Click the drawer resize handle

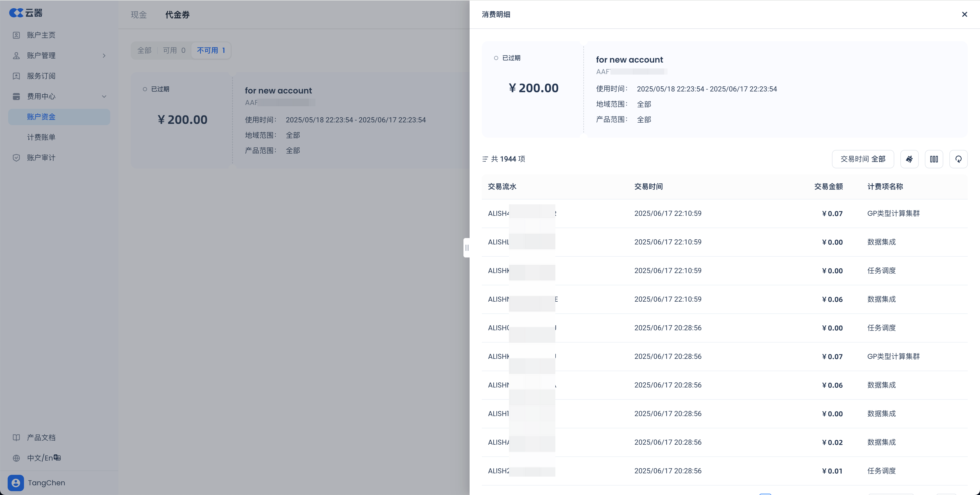point(467,248)
